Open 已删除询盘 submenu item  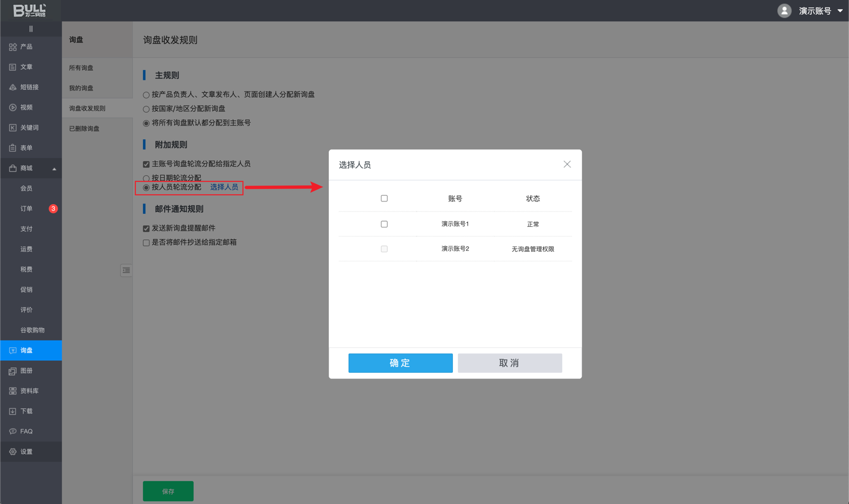tap(84, 128)
